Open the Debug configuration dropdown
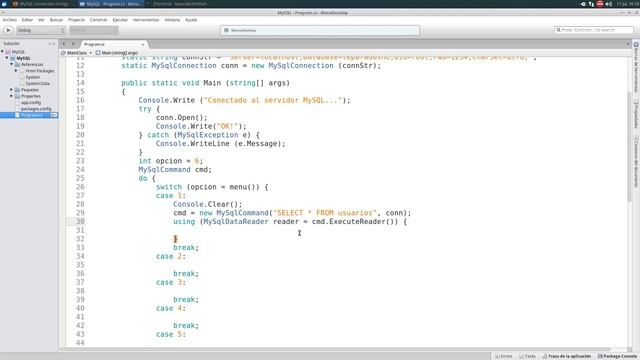This screenshot has width=640, height=360. click(40, 30)
